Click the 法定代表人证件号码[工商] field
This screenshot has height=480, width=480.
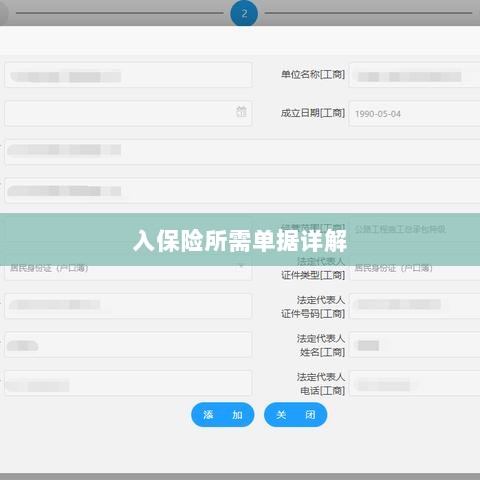(x=414, y=306)
